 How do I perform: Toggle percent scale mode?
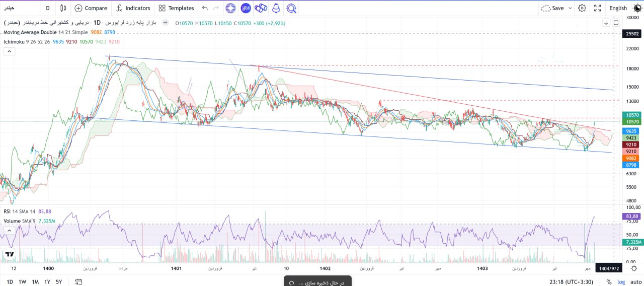[609, 282]
